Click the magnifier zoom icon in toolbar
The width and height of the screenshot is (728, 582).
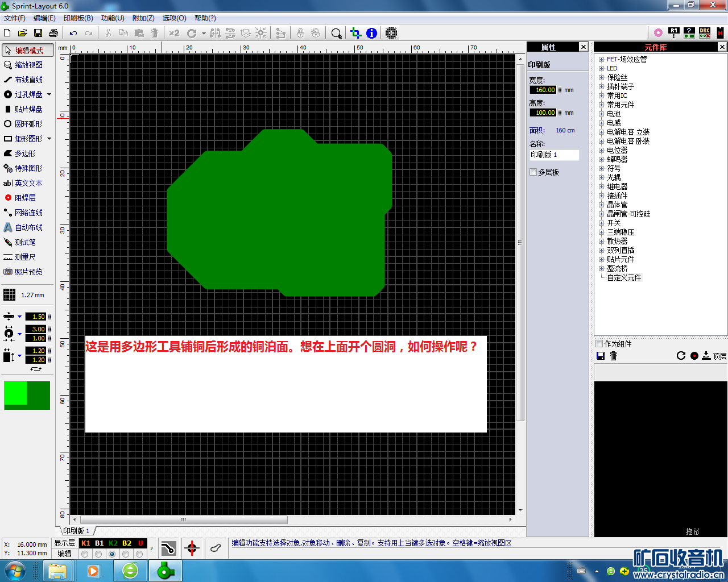(336, 34)
